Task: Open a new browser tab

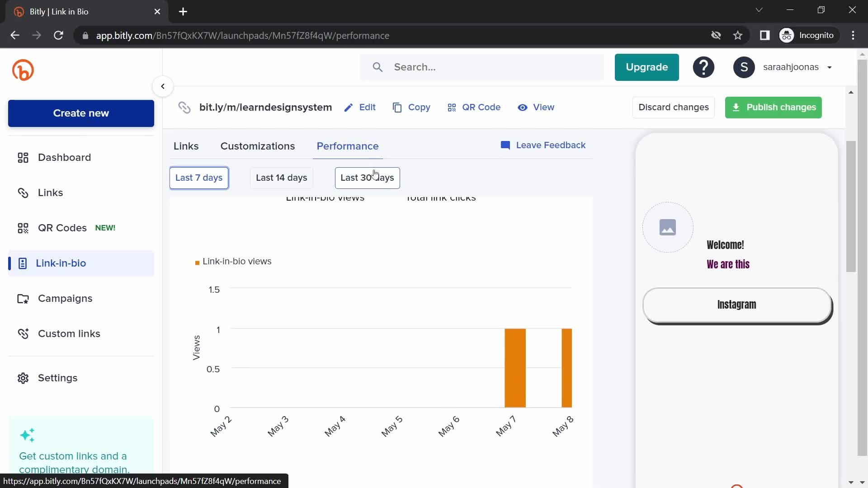Action: tap(183, 12)
